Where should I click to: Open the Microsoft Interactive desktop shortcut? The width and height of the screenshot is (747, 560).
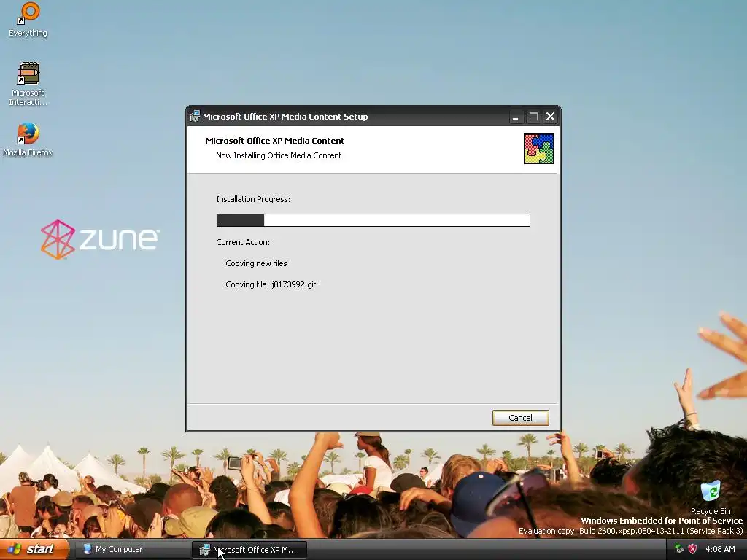pyautogui.click(x=28, y=84)
